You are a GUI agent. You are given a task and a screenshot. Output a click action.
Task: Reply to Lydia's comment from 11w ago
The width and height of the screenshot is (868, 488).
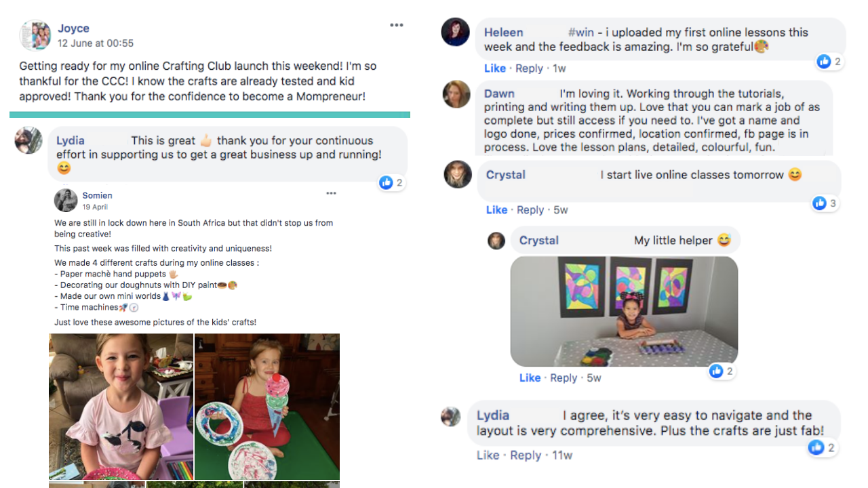click(526, 455)
